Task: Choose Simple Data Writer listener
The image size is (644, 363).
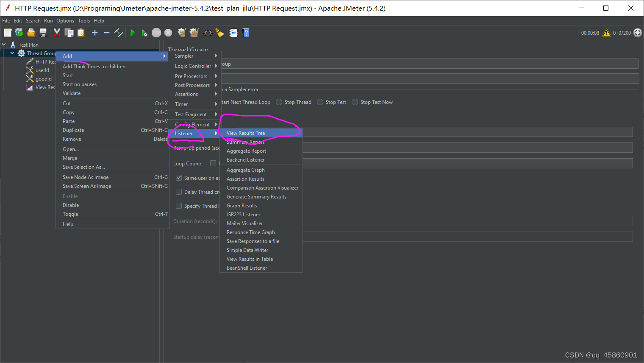Action: coord(261,250)
